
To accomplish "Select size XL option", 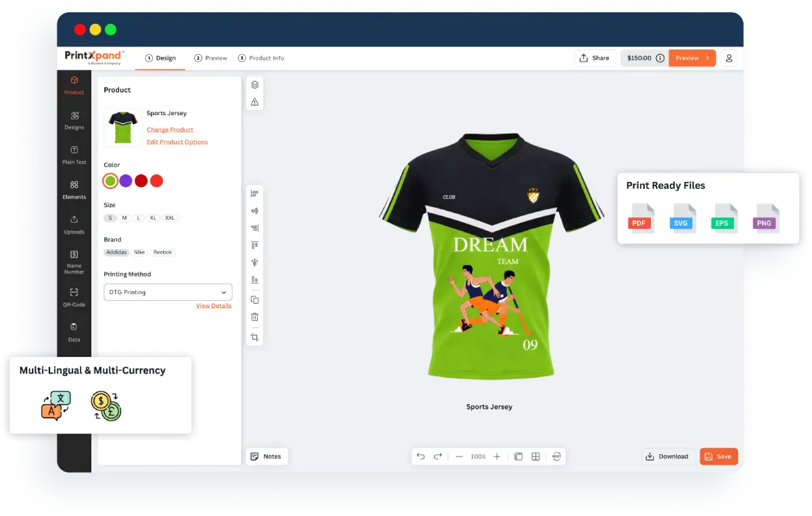I will (x=154, y=218).
